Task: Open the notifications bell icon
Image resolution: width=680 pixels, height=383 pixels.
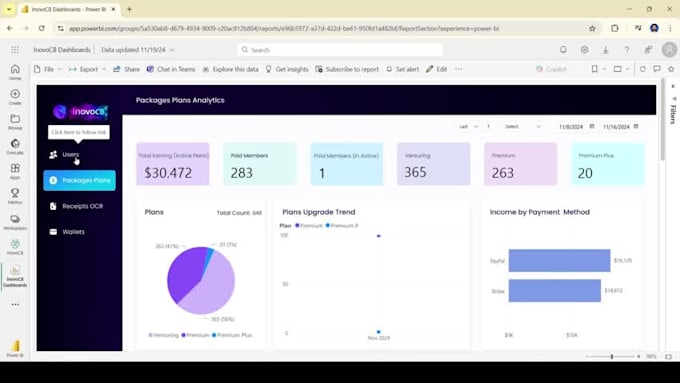Action: coord(563,49)
